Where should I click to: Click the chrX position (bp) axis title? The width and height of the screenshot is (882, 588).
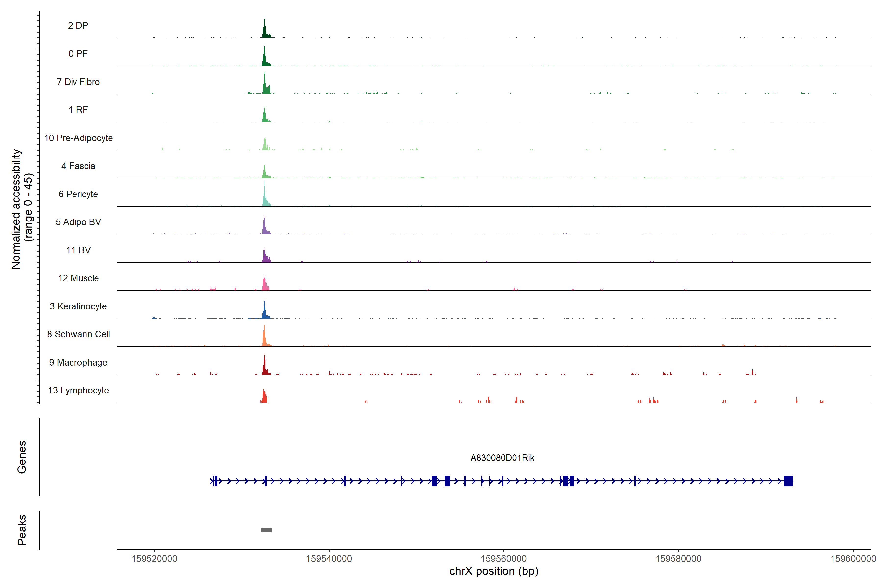click(x=493, y=571)
